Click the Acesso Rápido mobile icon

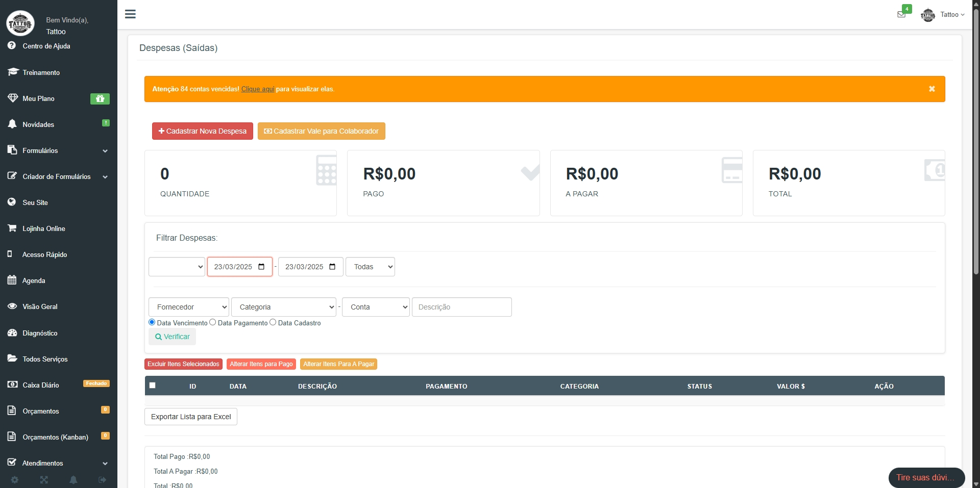pyautogui.click(x=10, y=254)
